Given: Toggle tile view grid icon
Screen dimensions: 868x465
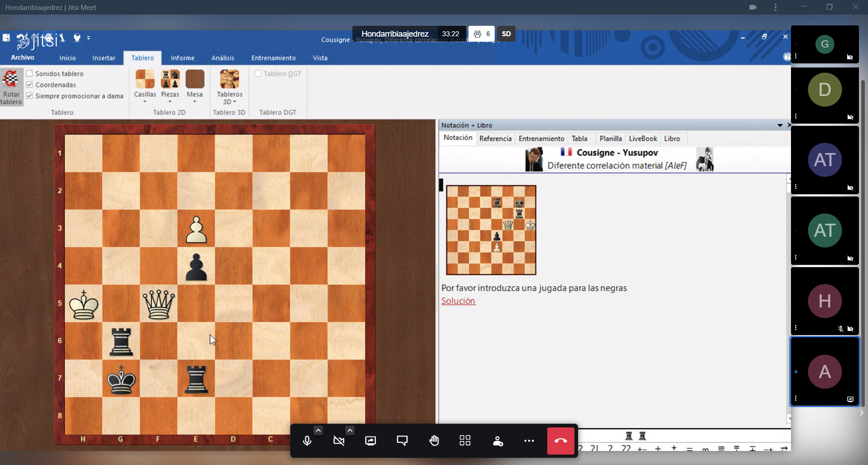Looking at the screenshot, I should [x=465, y=441].
